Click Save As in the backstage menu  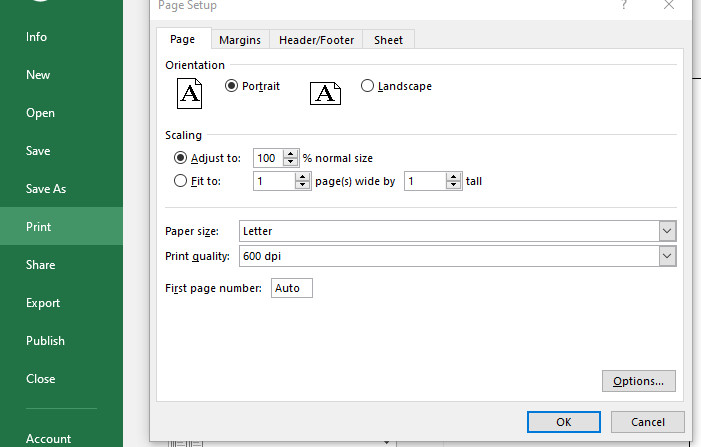(61, 189)
